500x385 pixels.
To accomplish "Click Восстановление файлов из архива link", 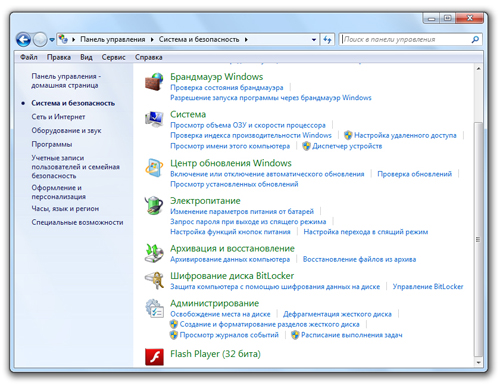I will (x=359, y=259).
